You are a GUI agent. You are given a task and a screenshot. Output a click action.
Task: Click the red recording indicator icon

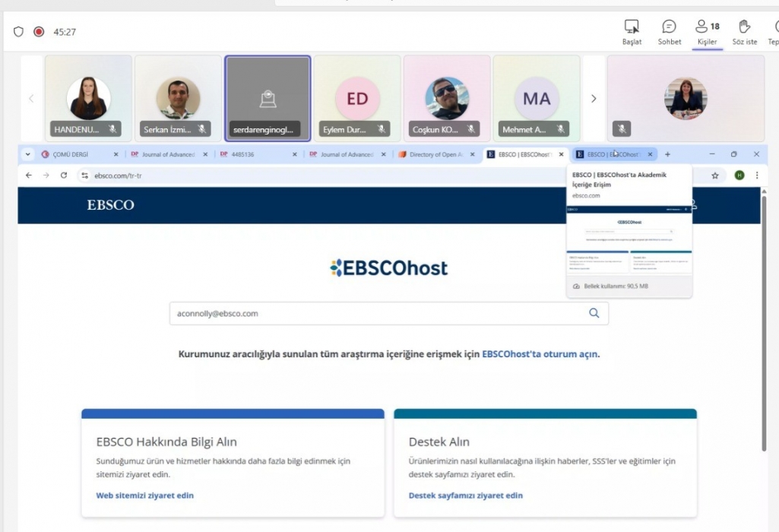[x=39, y=32]
